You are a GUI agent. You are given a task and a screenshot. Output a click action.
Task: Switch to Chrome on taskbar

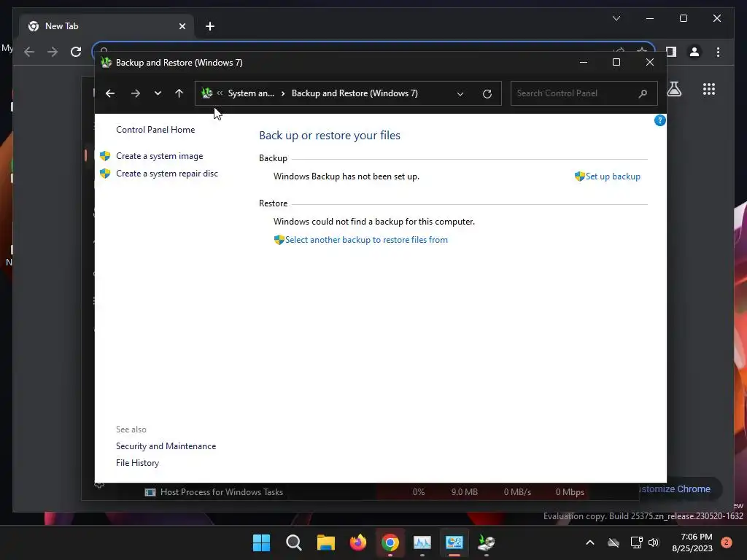point(390,542)
